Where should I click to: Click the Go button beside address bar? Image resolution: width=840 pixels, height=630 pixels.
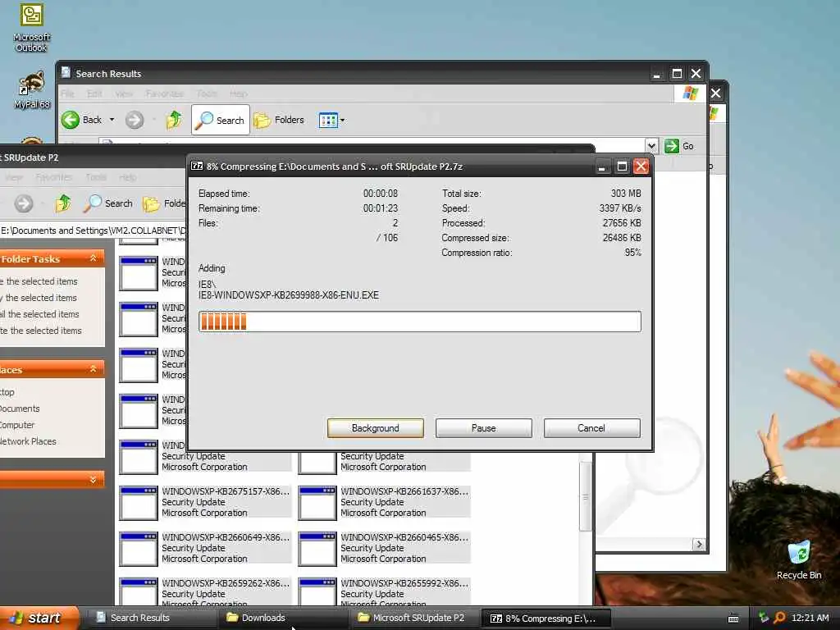(679, 146)
